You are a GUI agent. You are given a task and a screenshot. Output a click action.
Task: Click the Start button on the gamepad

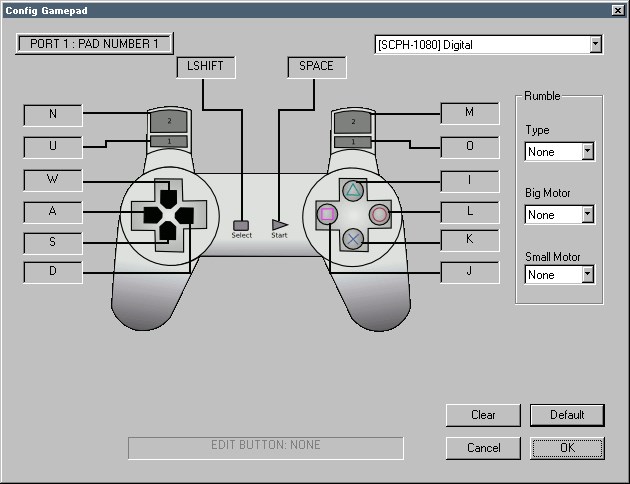coord(280,225)
